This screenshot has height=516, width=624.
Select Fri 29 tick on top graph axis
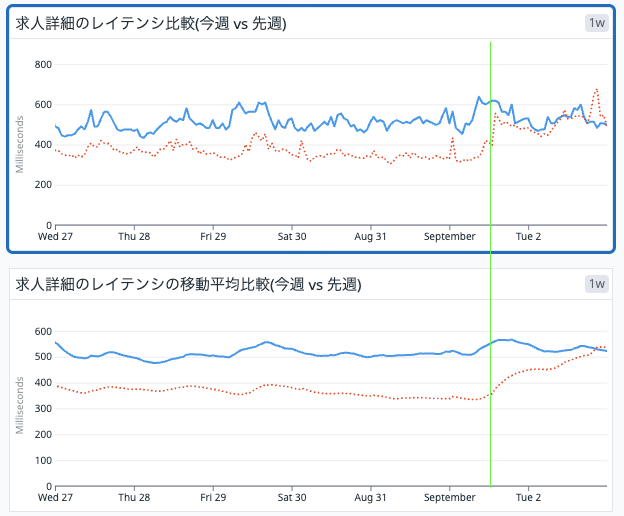click(213, 236)
